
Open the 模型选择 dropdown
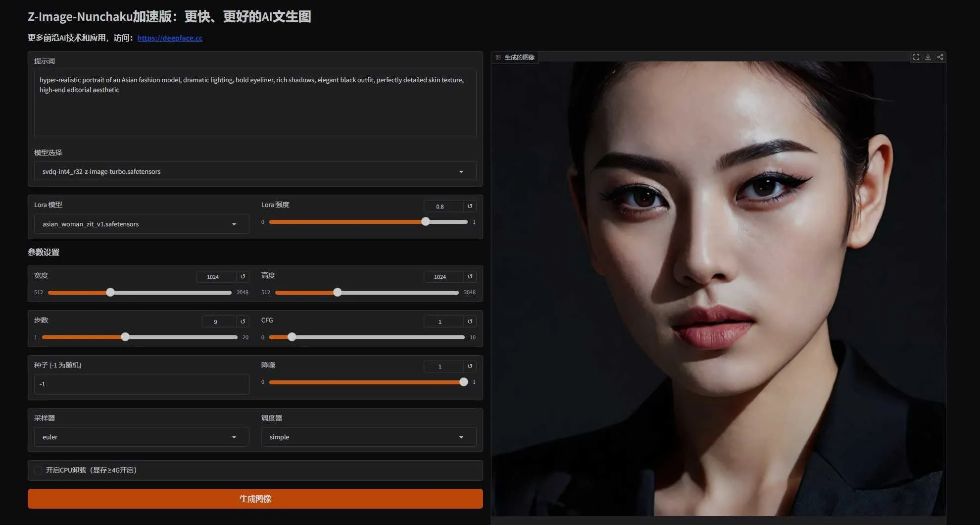click(461, 171)
